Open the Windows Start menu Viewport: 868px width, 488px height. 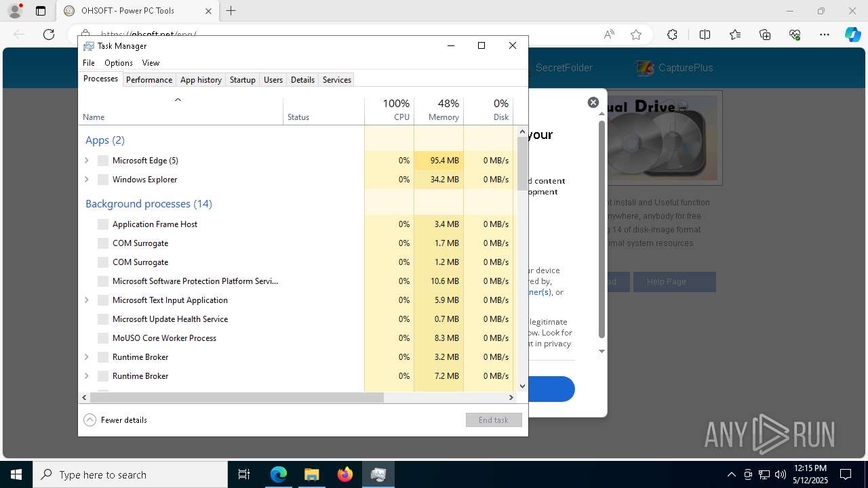click(x=16, y=474)
